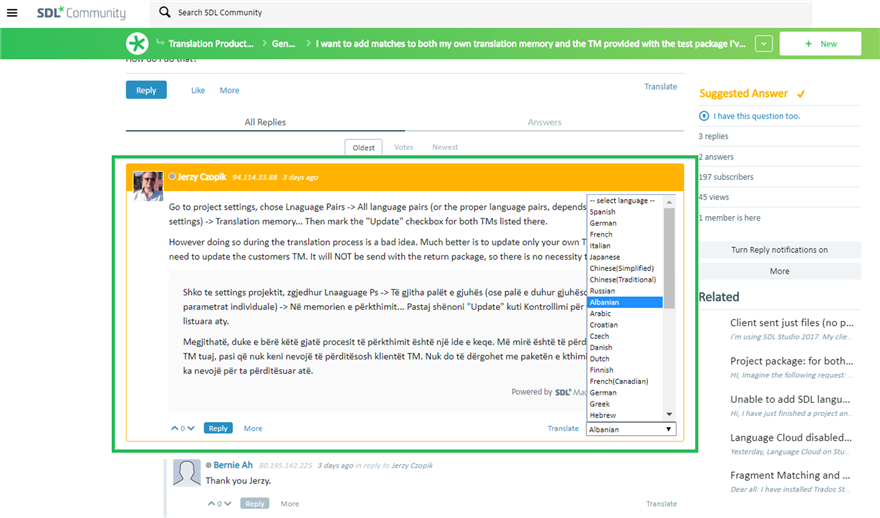Image resolution: width=880 pixels, height=518 pixels.
Task: Click the language list scroll-up arrow
Action: [x=669, y=201]
